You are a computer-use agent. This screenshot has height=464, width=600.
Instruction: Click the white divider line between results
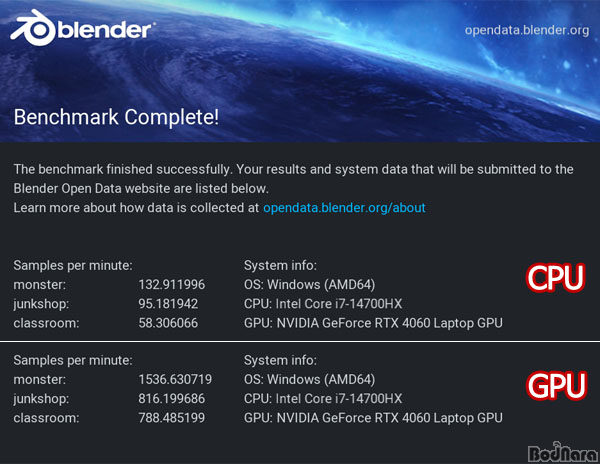pos(300,341)
